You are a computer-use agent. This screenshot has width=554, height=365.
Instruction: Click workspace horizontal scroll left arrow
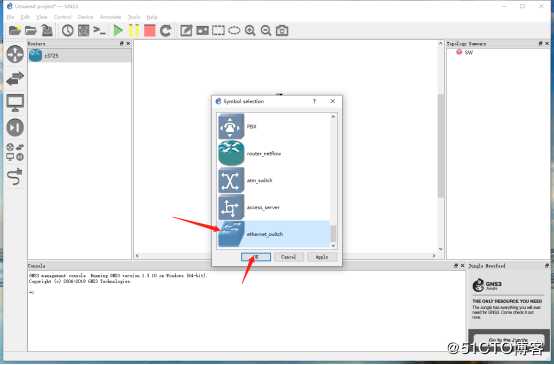click(137, 255)
